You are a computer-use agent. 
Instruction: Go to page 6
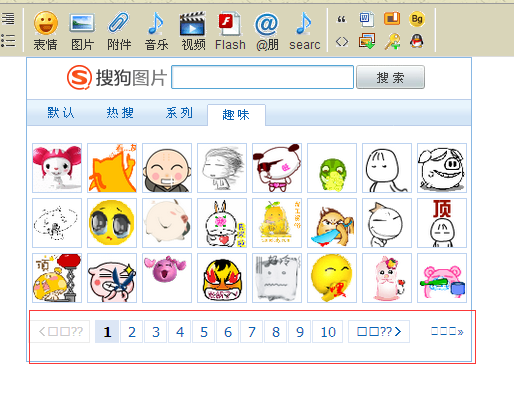tap(228, 332)
